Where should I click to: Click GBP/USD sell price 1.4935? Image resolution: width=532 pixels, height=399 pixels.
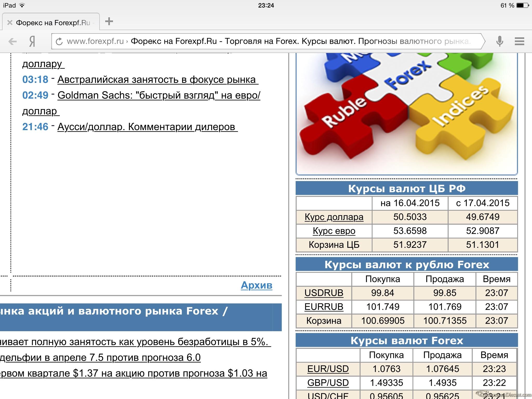click(x=442, y=383)
